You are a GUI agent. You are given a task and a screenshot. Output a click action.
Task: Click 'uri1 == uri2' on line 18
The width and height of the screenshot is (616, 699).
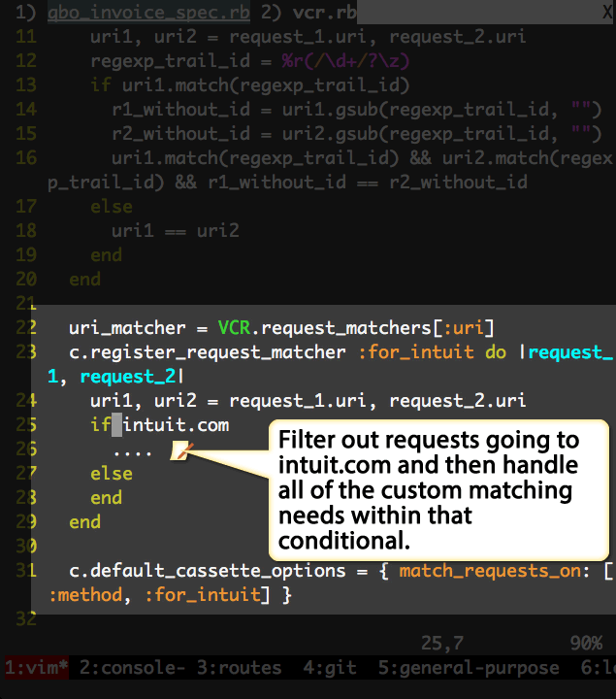tap(176, 231)
